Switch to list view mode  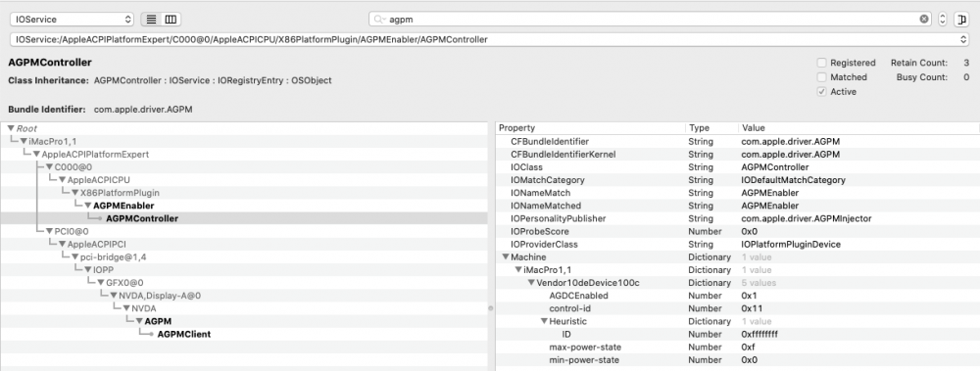[151, 20]
